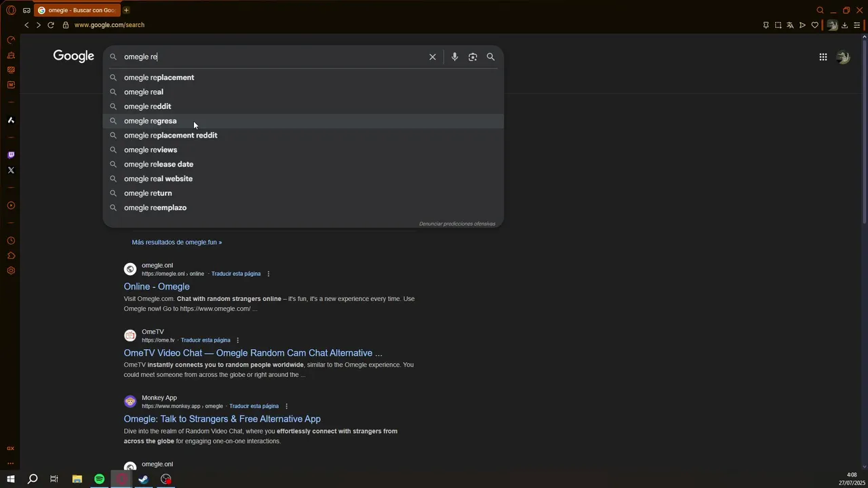Open GX Cleaner in sidebar

(x=11, y=55)
